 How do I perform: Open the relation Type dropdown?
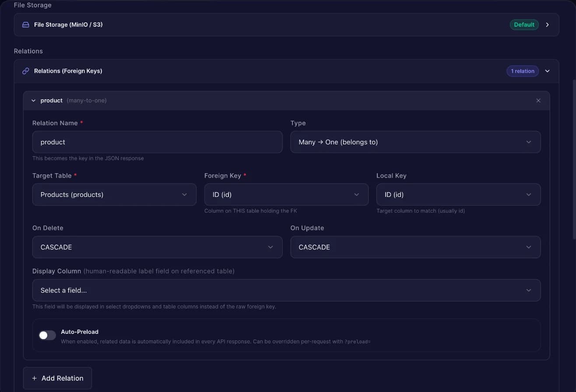point(415,142)
